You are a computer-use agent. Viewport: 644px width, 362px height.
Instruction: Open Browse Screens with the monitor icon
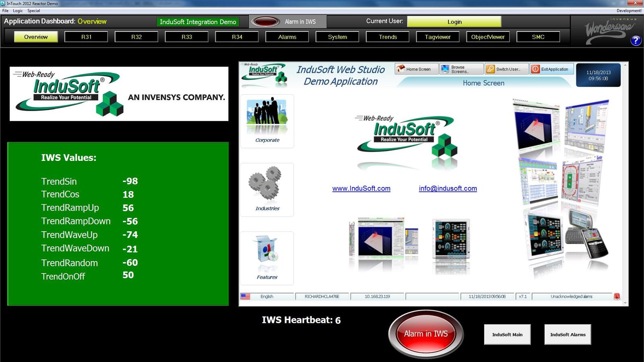[445, 68]
